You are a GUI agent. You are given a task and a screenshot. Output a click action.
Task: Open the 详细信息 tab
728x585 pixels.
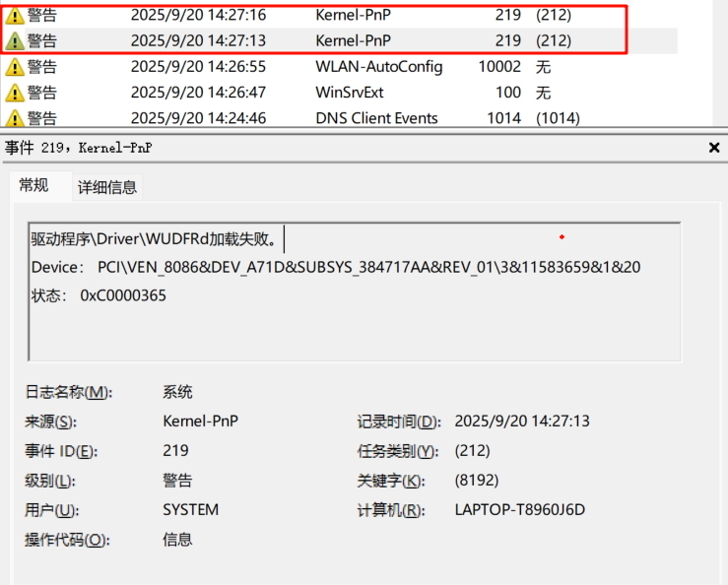pos(107,187)
